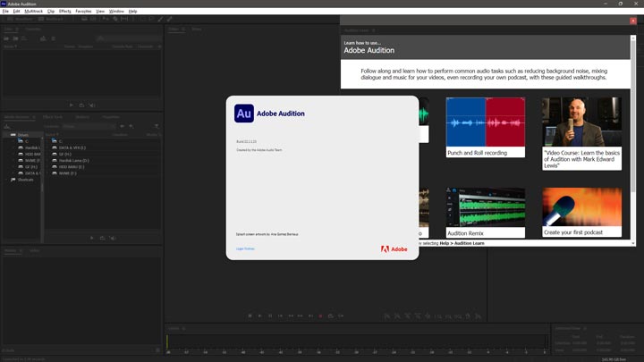Image resolution: width=644 pixels, height=362 pixels.
Task: Click the Play button in transport controls
Action: (x=259, y=316)
